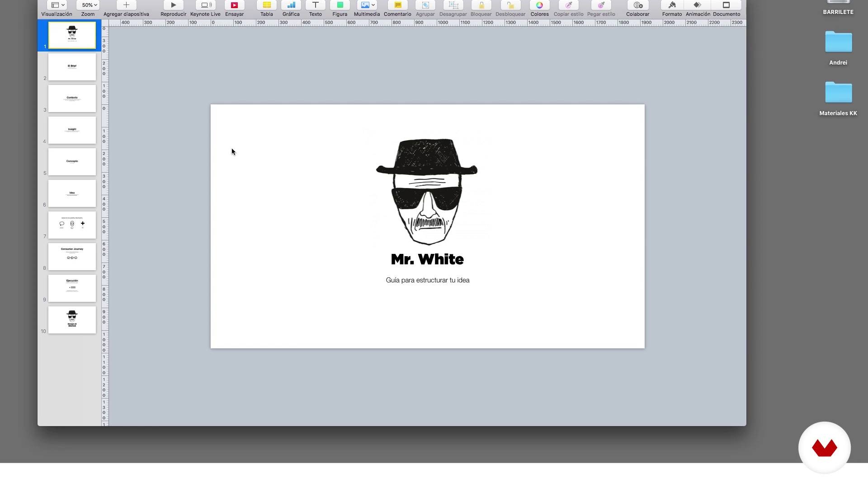Select the Heisenberg drawing on the slide
Screen dimensions: 868x488
[x=427, y=192]
